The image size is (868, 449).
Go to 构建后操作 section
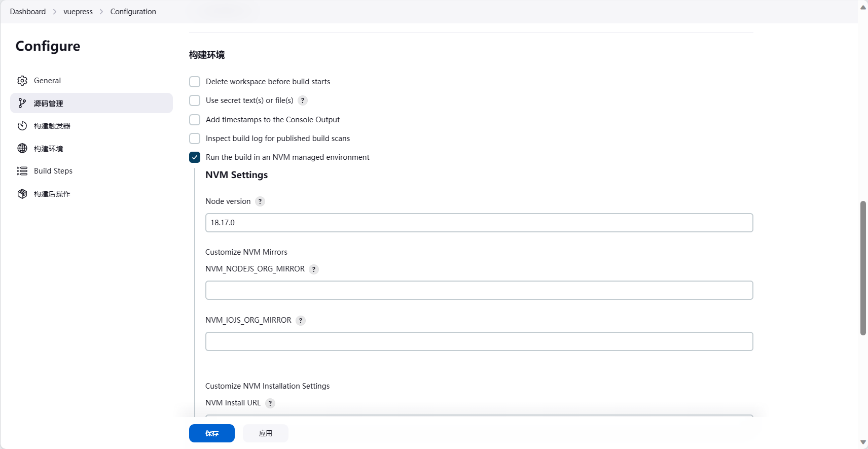[x=91, y=194]
